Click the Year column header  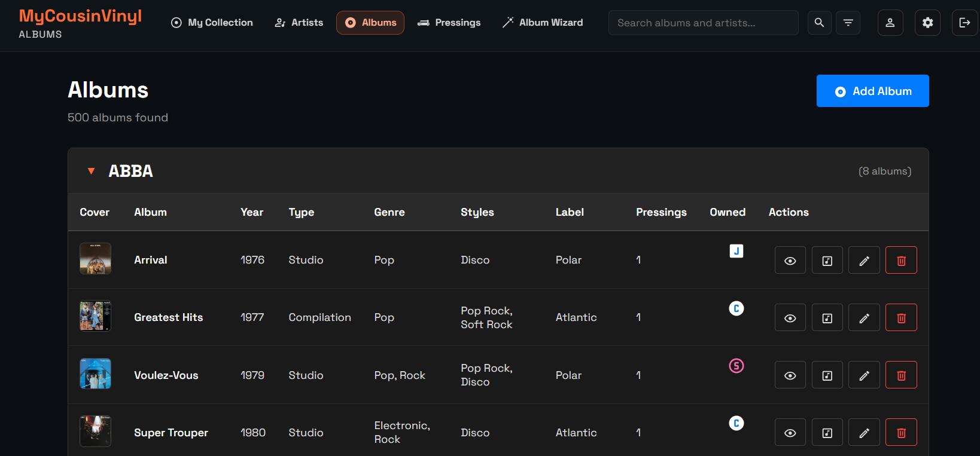(252, 212)
